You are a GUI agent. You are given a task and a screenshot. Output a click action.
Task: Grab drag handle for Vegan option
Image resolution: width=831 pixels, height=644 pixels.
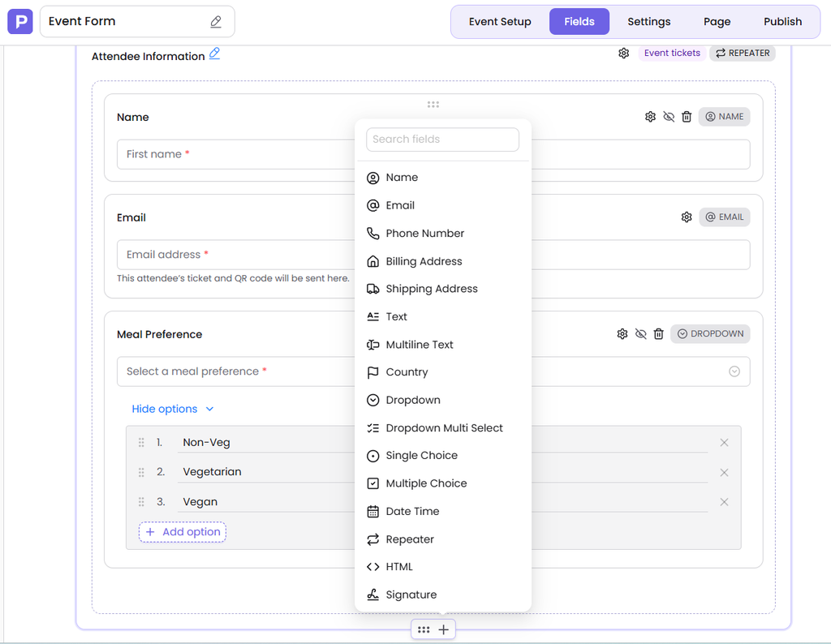(x=141, y=501)
